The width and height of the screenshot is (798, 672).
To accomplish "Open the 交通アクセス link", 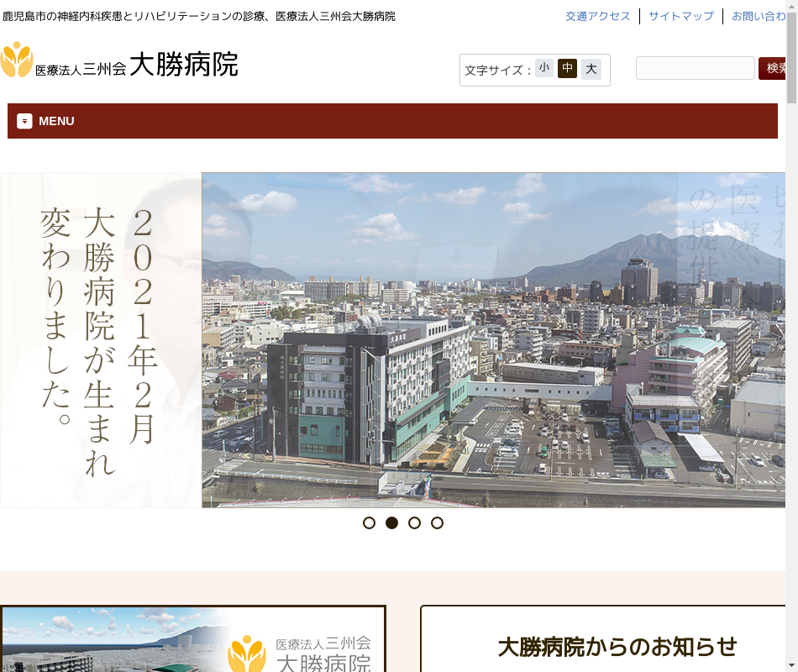I will pos(597,16).
